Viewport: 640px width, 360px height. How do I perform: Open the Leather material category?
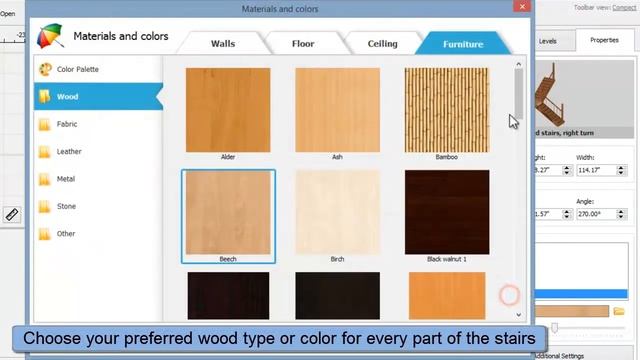(x=98, y=151)
